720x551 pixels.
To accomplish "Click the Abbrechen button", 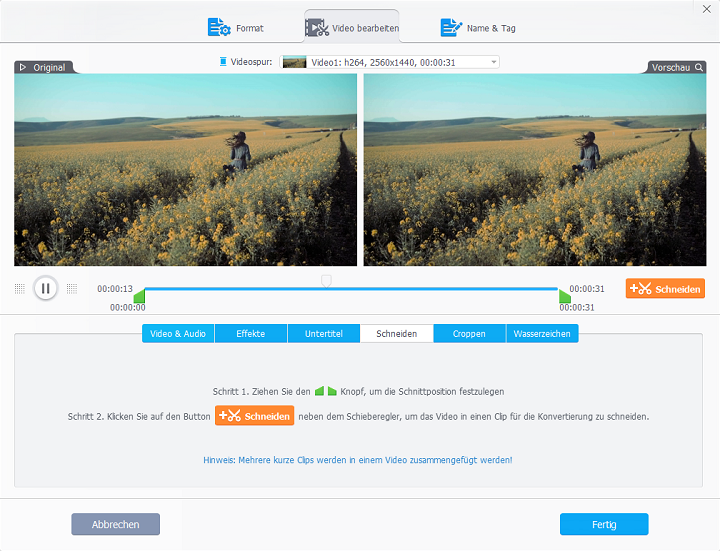I will tap(116, 524).
